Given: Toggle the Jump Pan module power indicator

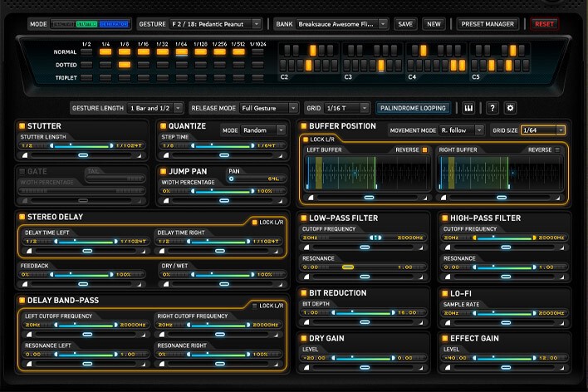Looking at the screenshot, I should (164, 170).
